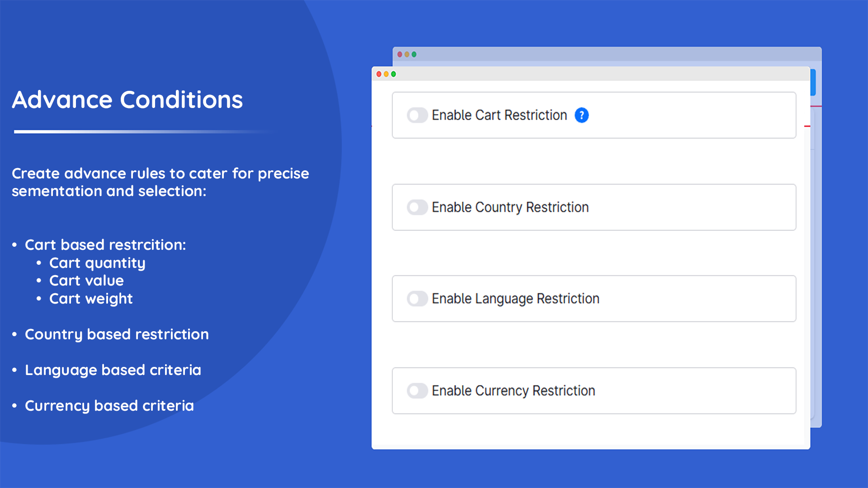
Task: Click the green dot on the front window
Action: point(393,74)
